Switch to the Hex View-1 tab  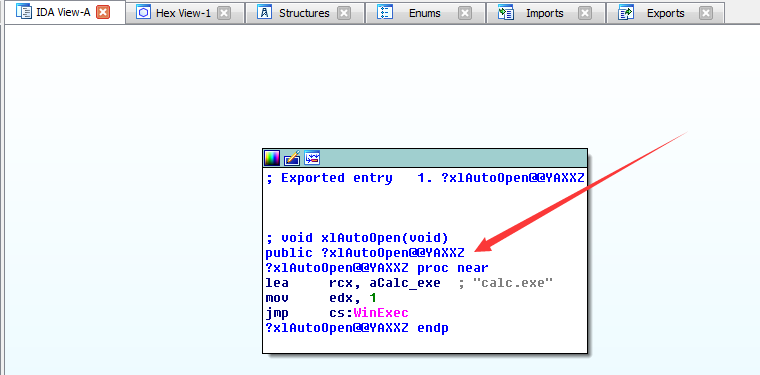coord(184,13)
